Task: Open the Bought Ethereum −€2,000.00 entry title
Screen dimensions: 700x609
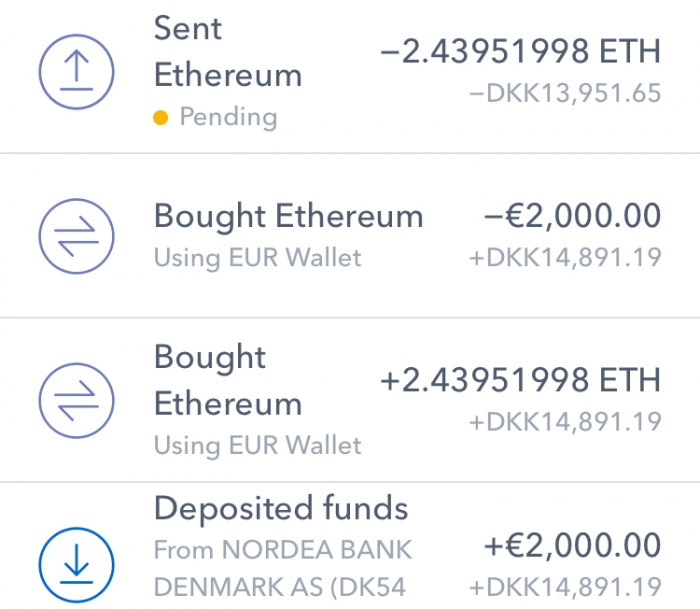Action: click(x=288, y=216)
